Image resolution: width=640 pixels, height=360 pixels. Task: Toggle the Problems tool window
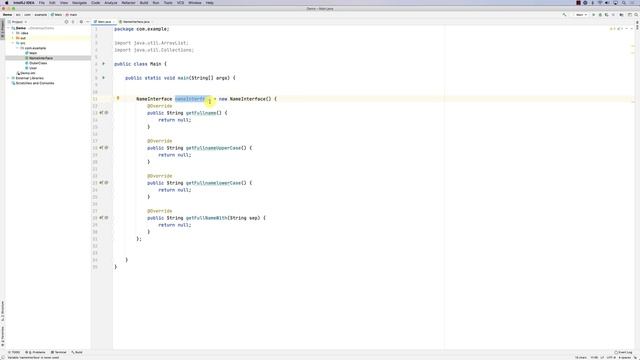pyautogui.click(x=36, y=352)
